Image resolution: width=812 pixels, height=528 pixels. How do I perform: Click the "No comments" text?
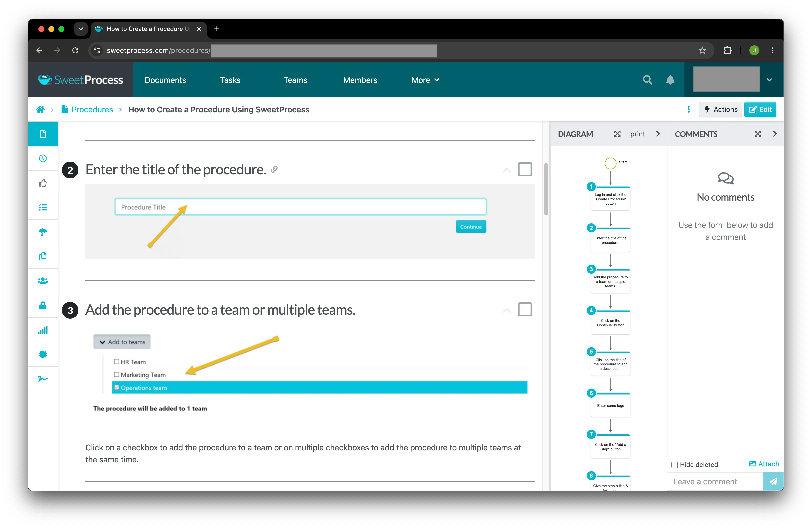click(725, 197)
